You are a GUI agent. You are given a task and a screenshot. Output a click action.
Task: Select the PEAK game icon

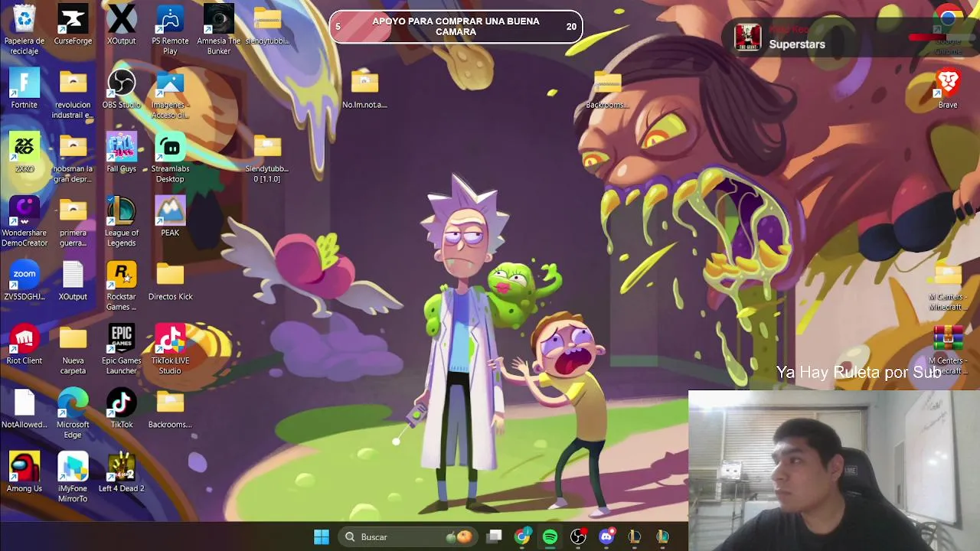[170, 217]
